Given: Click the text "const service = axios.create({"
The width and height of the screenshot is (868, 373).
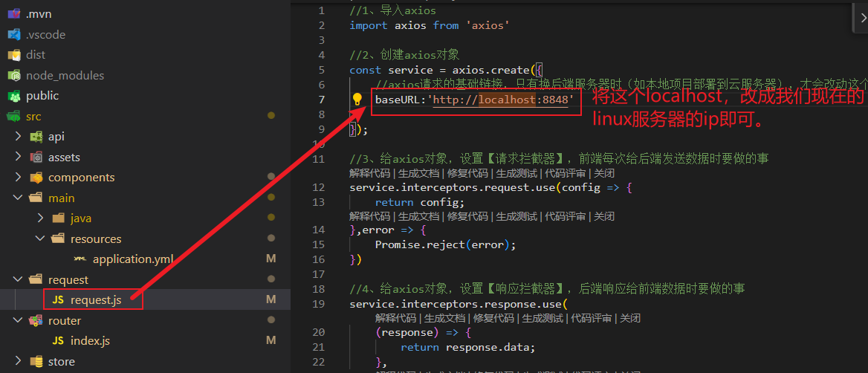Looking at the screenshot, I should [x=446, y=71].
